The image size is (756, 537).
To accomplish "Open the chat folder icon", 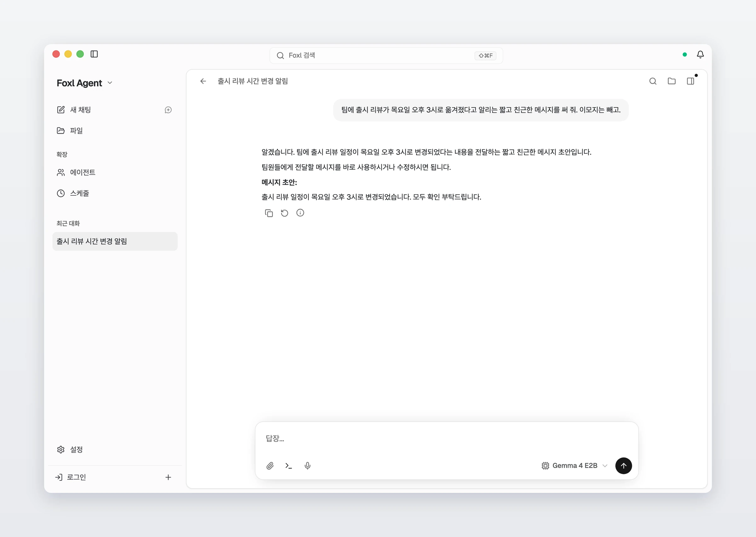I will pyautogui.click(x=671, y=81).
